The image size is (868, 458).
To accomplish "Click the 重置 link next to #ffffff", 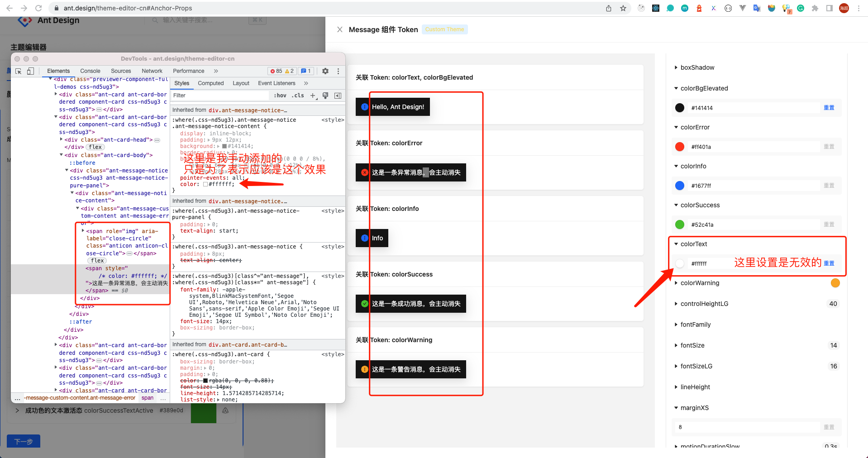I will click(x=830, y=263).
